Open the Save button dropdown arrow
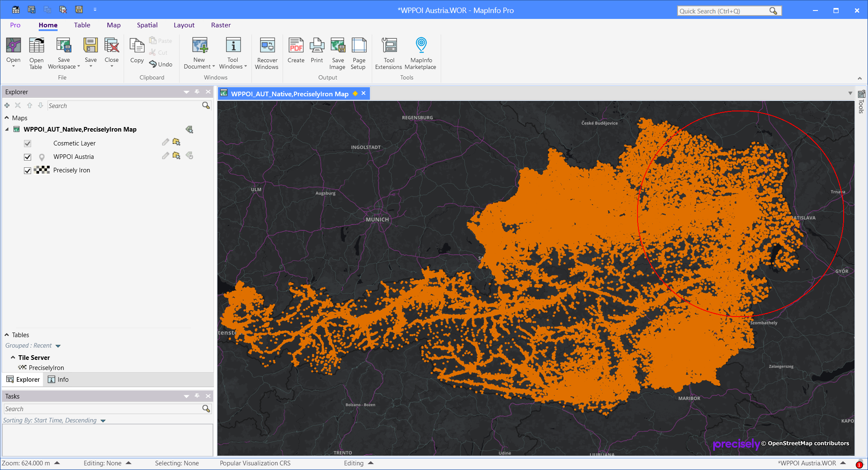 click(90, 66)
